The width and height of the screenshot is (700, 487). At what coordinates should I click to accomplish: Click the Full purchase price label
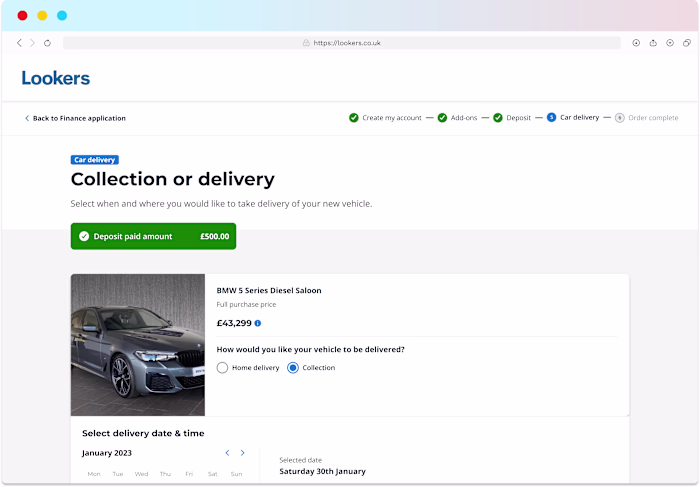(x=246, y=304)
